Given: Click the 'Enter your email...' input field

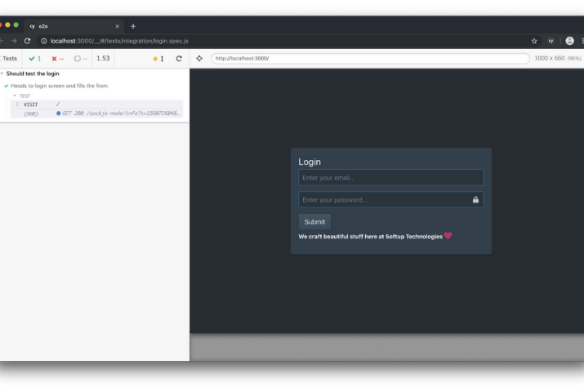Looking at the screenshot, I should coord(390,177).
